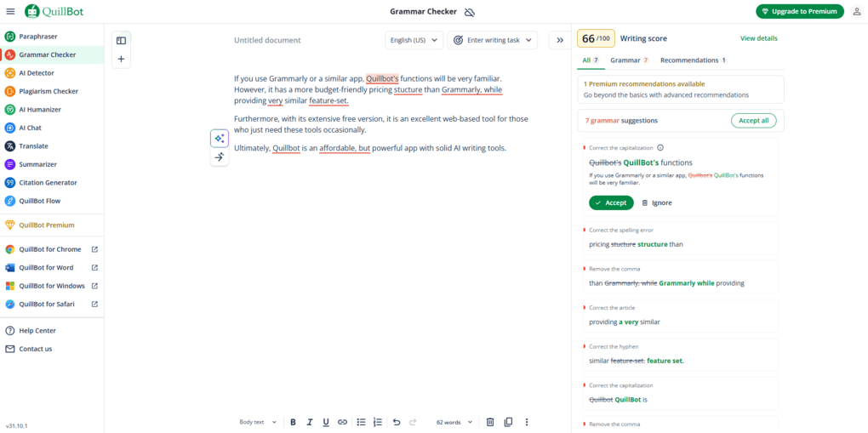Select the 'QuillBot is' capitalization suggestion

pos(681,394)
